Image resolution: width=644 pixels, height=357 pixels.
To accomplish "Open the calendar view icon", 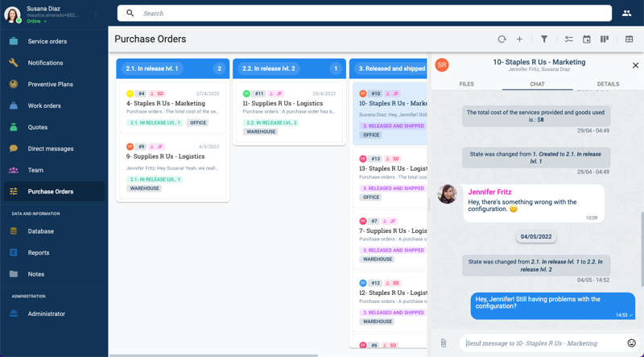I will coord(587,39).
